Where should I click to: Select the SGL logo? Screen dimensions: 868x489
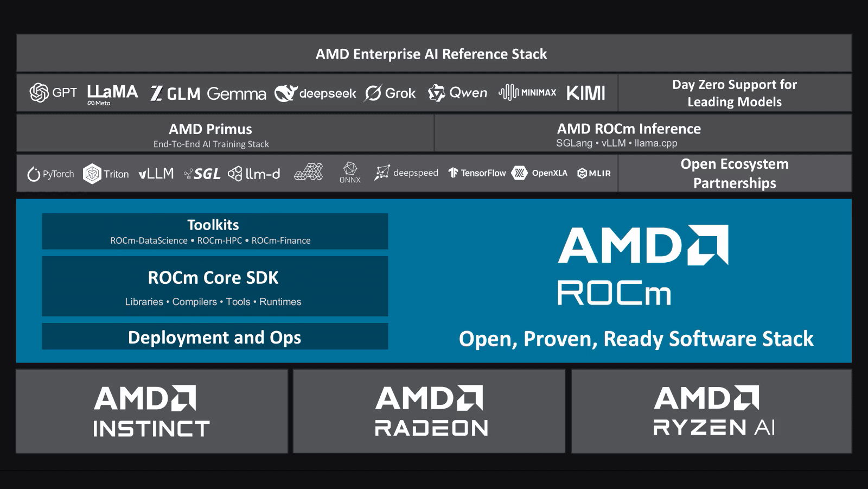[202, 174]
